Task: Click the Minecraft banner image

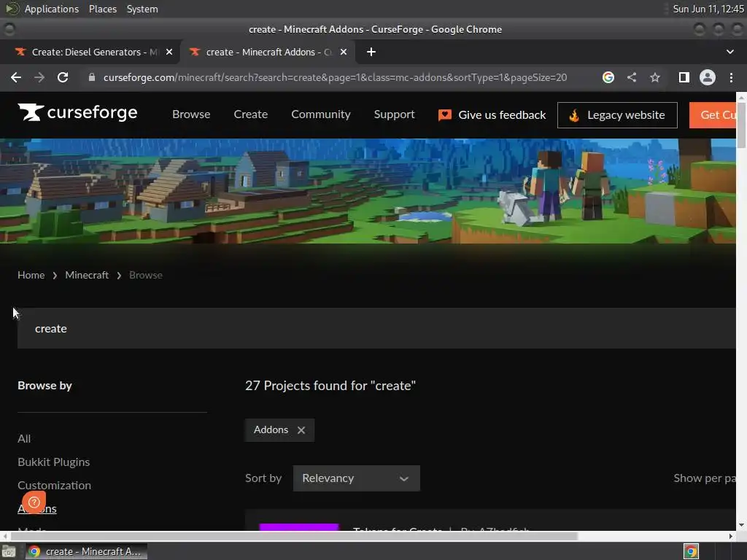Action: [368, 191]
